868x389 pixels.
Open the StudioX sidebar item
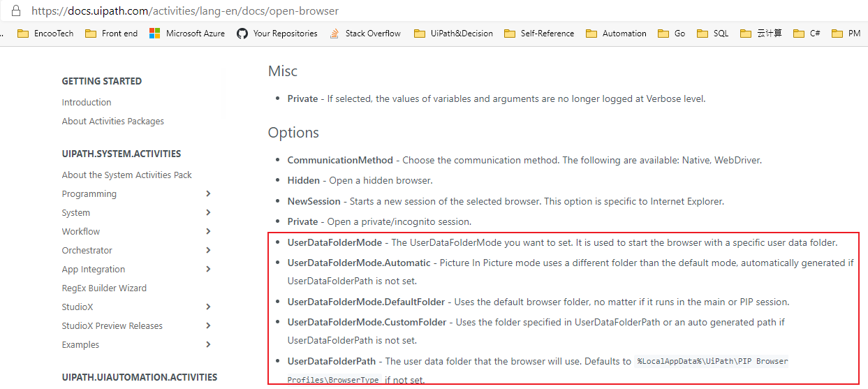tap(78, 307)
